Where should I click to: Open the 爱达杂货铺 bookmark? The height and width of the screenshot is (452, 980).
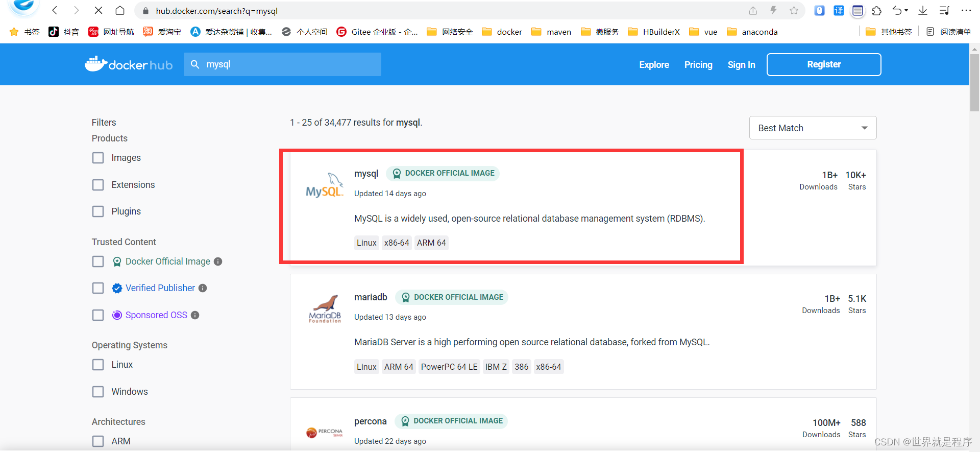[231, 32]
